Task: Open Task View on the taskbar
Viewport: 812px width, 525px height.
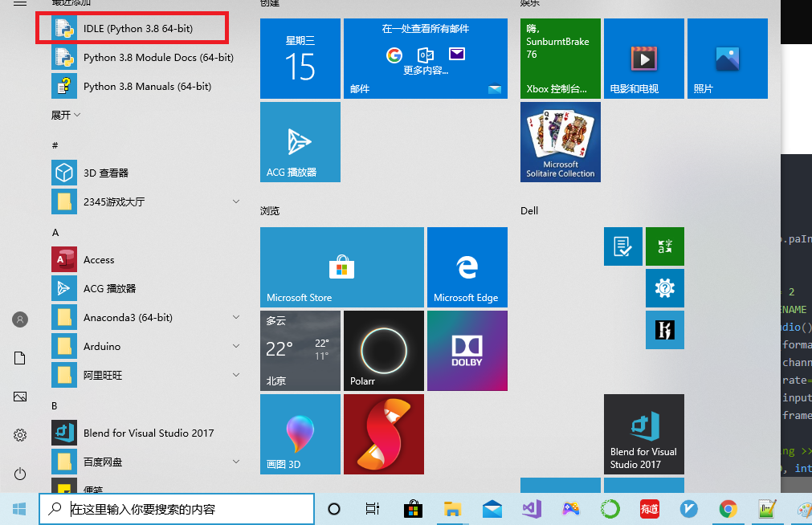Action: [373, 510]
